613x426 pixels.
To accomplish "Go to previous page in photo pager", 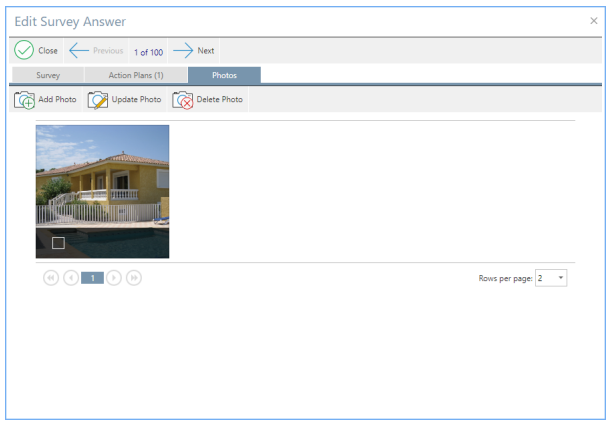I will (x=71, y=278).
